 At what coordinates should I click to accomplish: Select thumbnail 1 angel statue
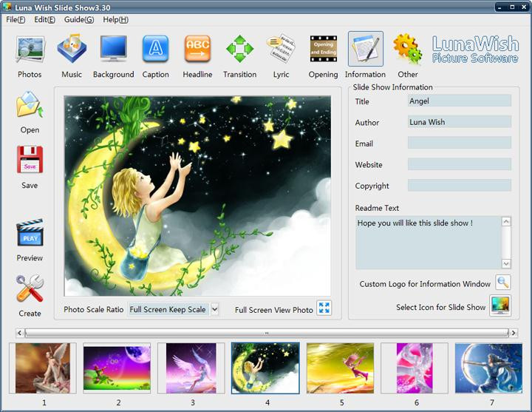coord(43,368)
